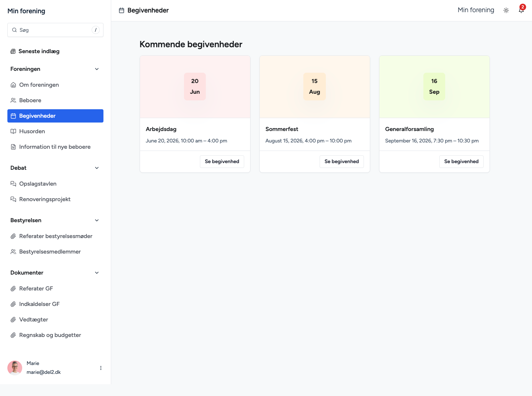Screen dimensions: 532x396
Task: Click the marie@del2.dk email text
Action: [44, 372]
